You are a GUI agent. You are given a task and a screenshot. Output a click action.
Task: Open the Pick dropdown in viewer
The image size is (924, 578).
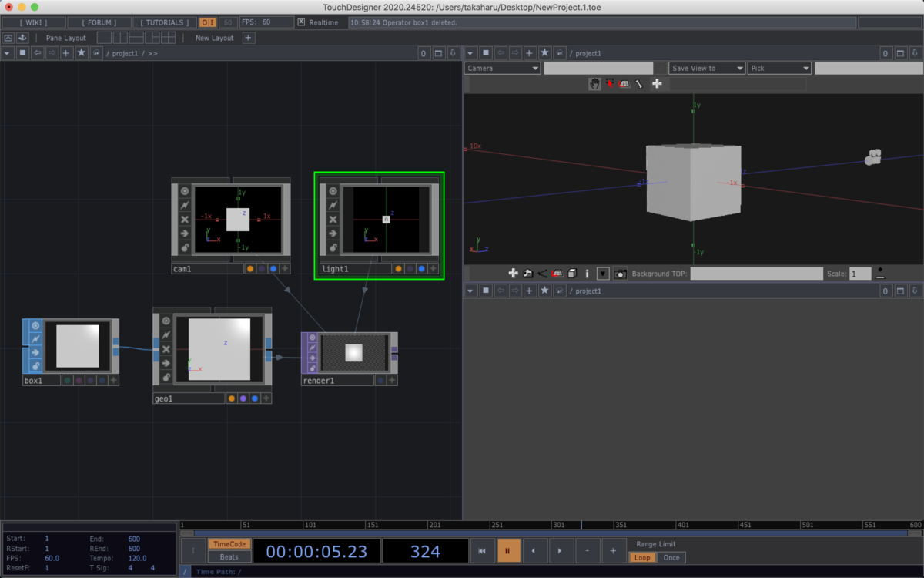779,68
